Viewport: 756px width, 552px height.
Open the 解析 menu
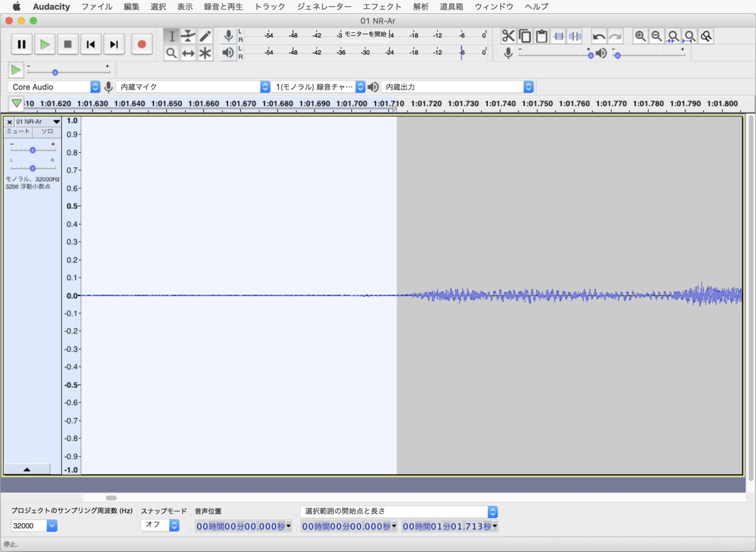pyautogui.click(x=421, y=7)
